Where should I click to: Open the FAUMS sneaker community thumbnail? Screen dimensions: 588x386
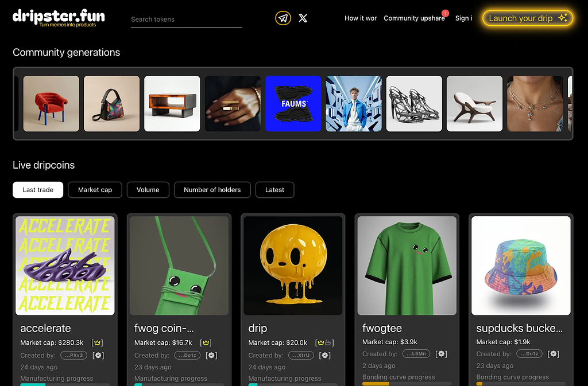[293, 104]
